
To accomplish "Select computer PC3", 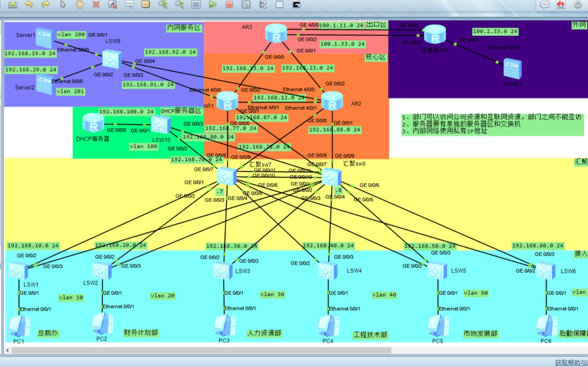I will point(225,326).
